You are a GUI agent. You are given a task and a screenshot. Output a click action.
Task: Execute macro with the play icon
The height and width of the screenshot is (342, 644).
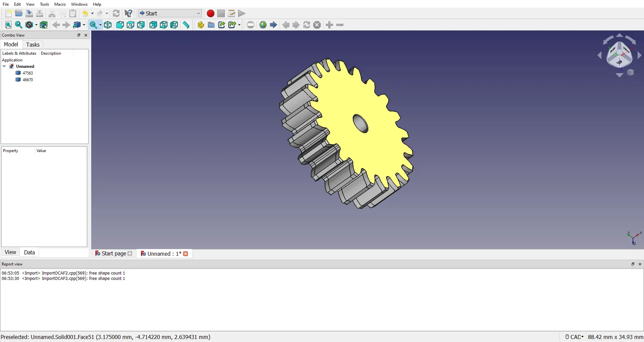(x=242, y=13)
